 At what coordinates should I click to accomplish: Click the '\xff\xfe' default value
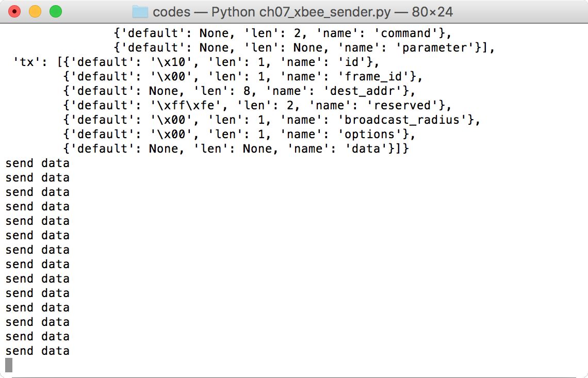pos(186,105)
